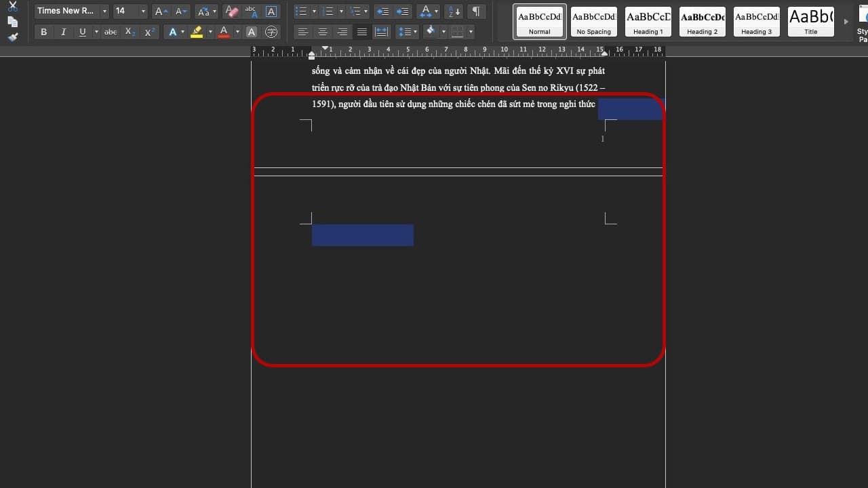Click the Cut scissors icon
The width and height of the screenshot is (868, 488).
click(x=13, y=6)
